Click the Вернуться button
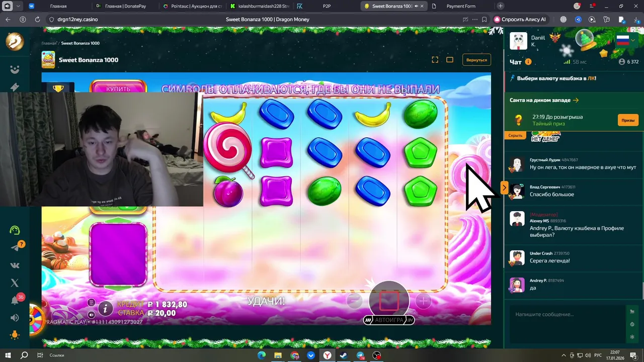The width and height of the screenshot is (644, 362). 476,60
